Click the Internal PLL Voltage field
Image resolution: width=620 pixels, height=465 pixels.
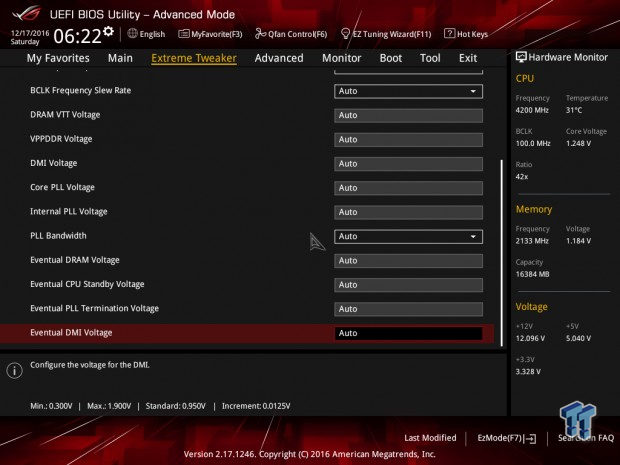pyautogui.click(x=408, y=212)
